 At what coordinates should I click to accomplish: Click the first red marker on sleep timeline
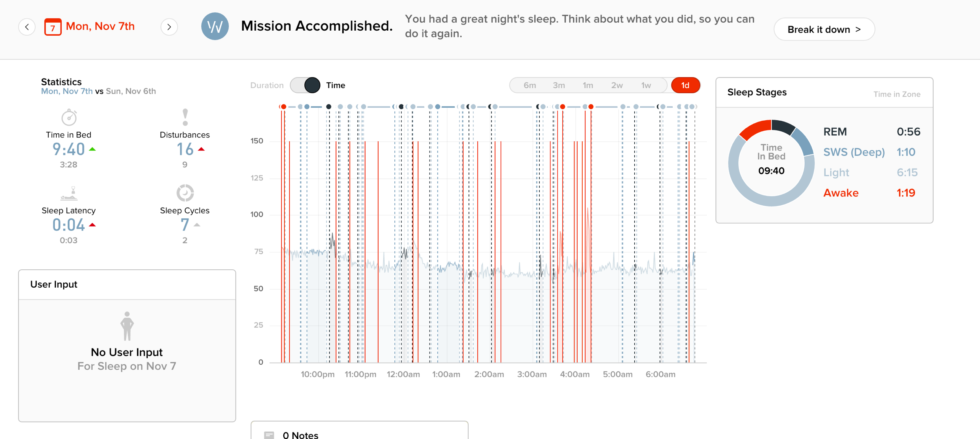click(283, 106)
